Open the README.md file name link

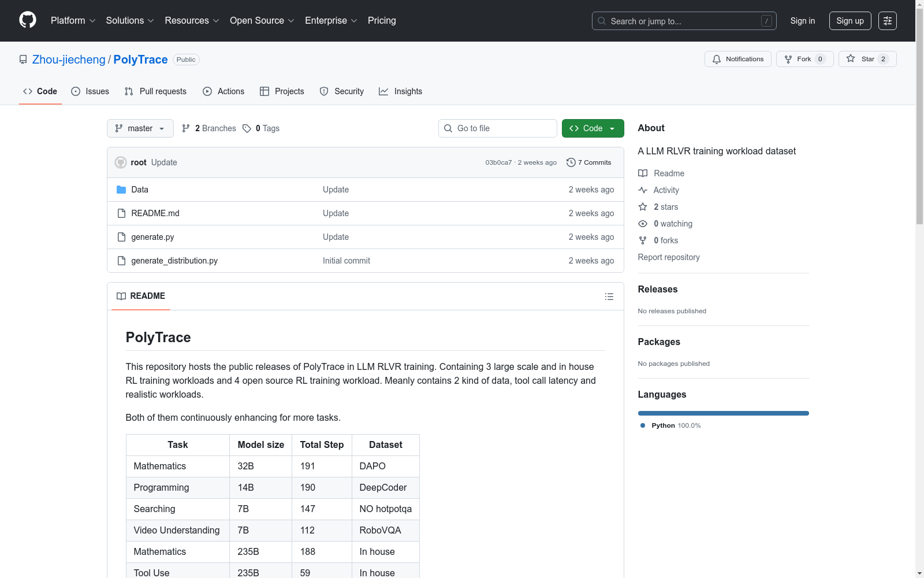click(155, 213)
